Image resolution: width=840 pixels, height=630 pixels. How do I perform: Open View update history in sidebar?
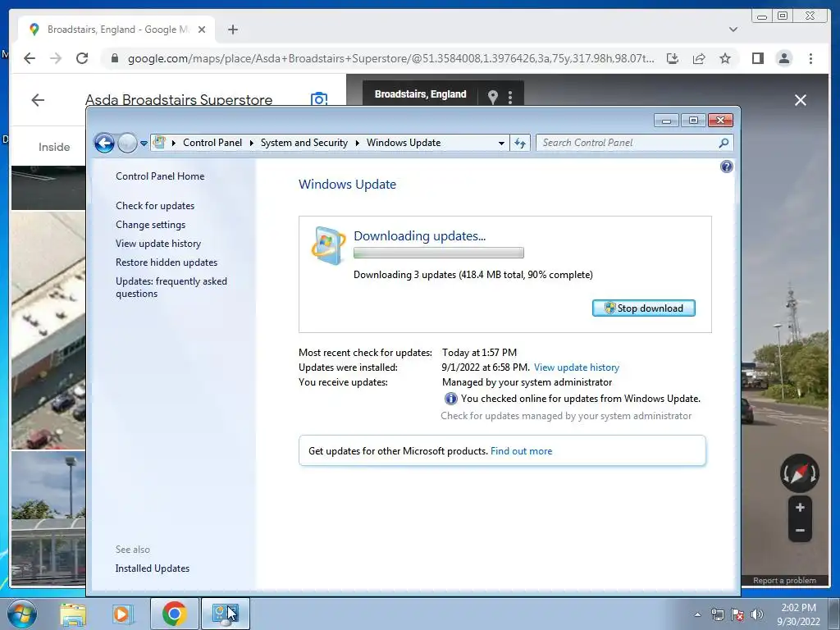point(158,243)
